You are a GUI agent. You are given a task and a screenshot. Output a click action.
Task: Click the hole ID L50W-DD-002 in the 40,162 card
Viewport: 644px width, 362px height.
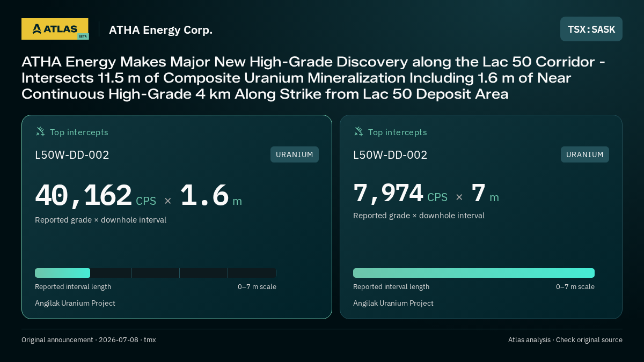point(72,155)
